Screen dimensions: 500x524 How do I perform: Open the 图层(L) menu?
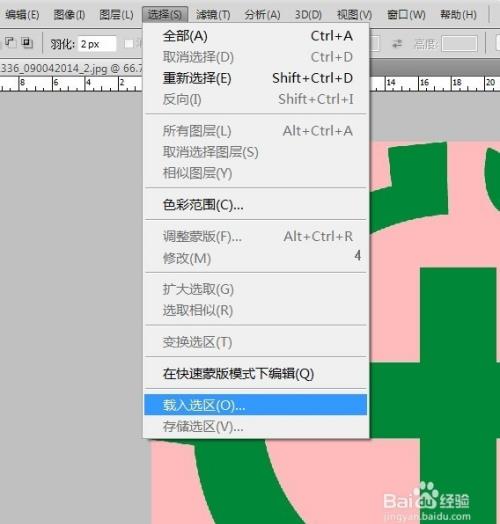click(116, 15)
